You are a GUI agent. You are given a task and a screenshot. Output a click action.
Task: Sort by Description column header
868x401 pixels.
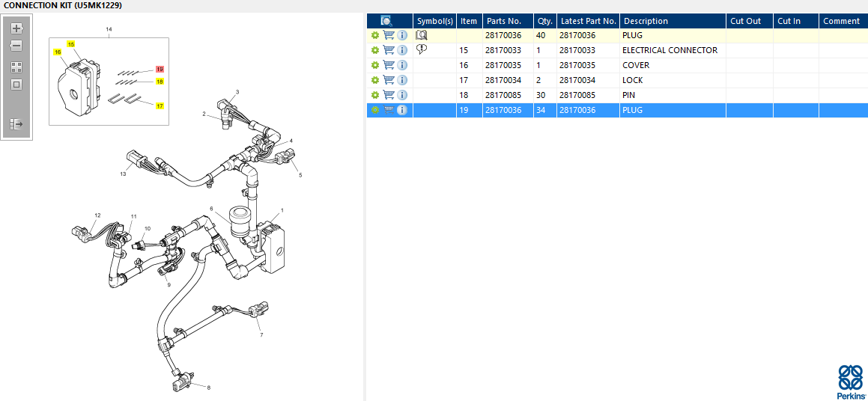[646, 21]
